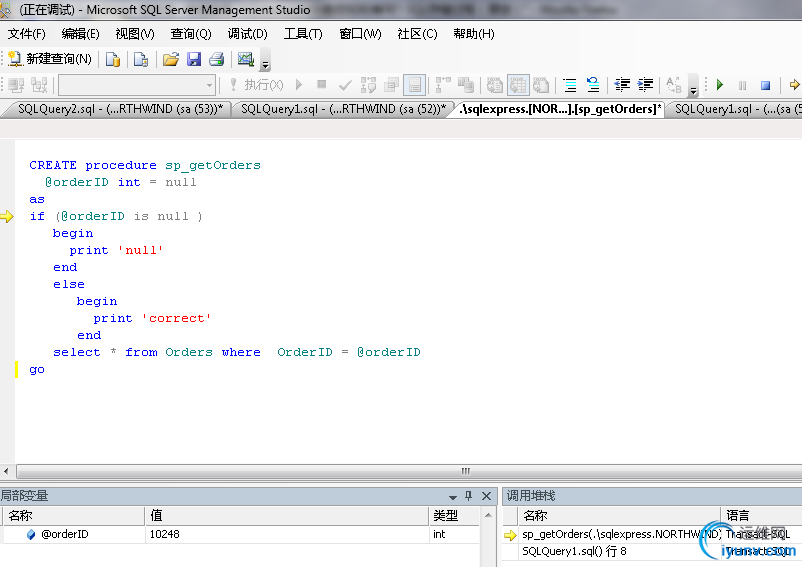The height and width of the screenshot is (567, 802).
Task: Open the Window (窗口) menu
Action: point(361,34)
